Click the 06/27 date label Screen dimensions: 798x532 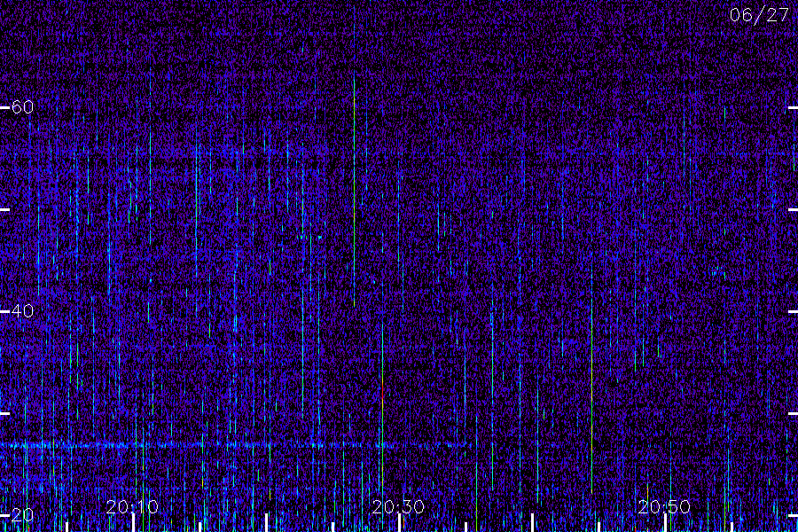coord(759,15)
